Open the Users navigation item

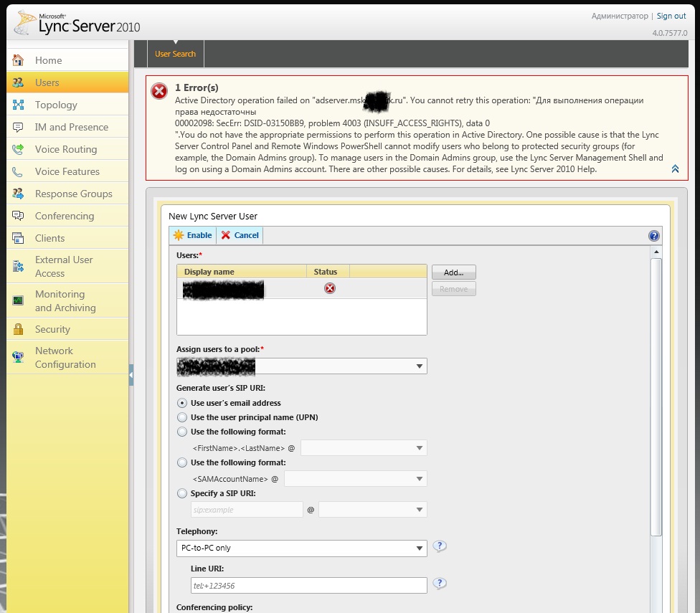pyautogui.click(x=67, y=82)
